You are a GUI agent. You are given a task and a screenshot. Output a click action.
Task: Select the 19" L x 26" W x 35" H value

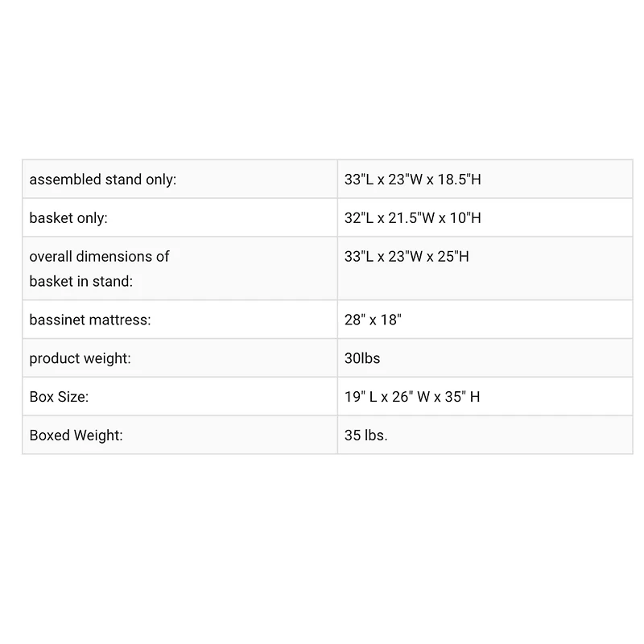click(412, 397)
